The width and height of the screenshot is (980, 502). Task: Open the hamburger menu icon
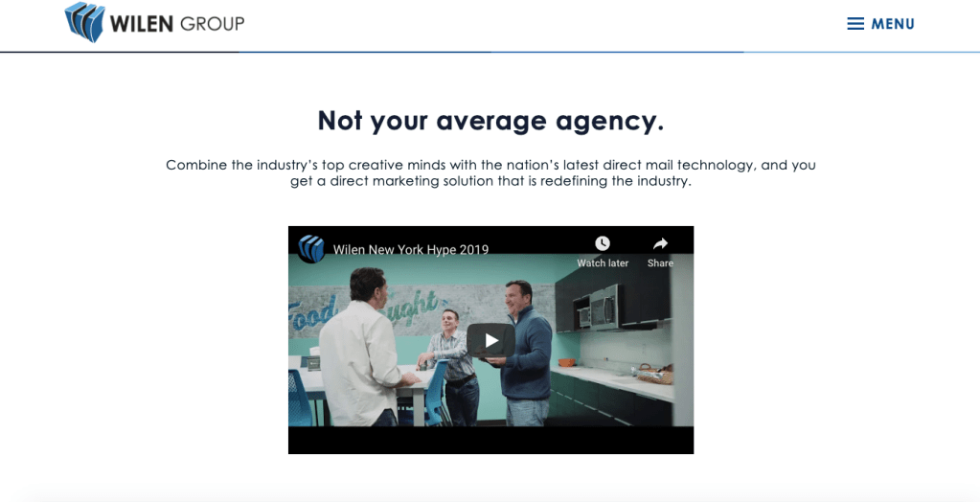pos(855,24)
